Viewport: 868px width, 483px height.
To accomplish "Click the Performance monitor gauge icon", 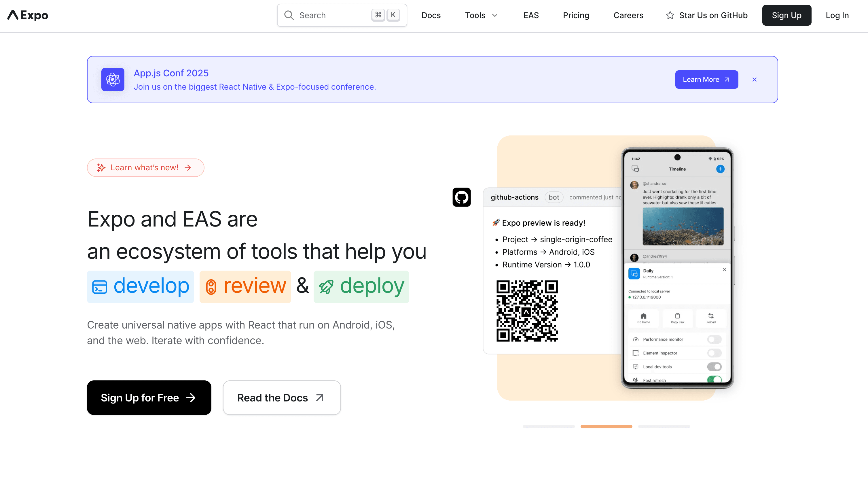I will click(636, 339).
